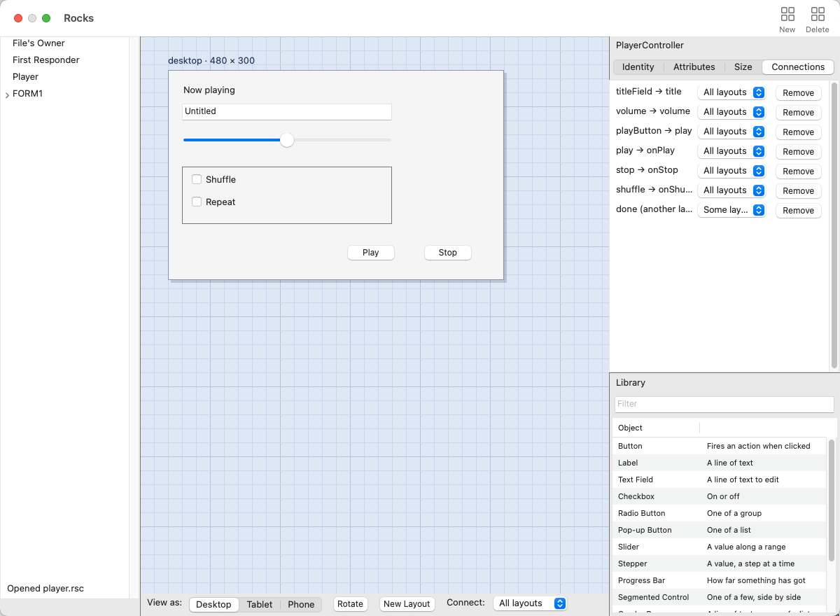Switch to the Identity tab

[x=638, y=67]
